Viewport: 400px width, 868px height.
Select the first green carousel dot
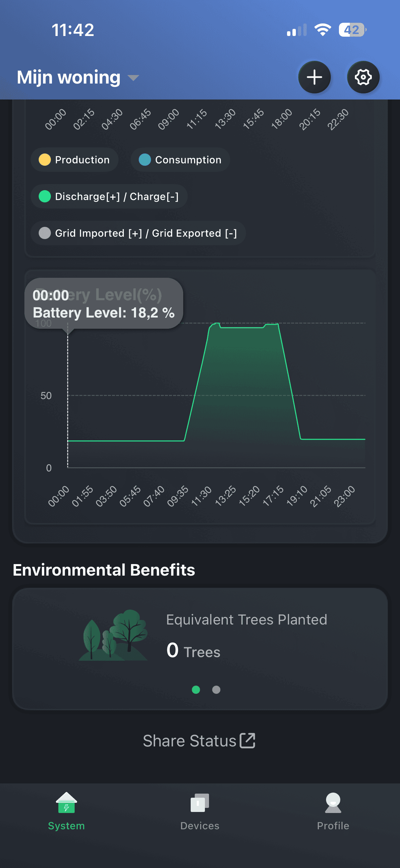click(x=196, y=690)
